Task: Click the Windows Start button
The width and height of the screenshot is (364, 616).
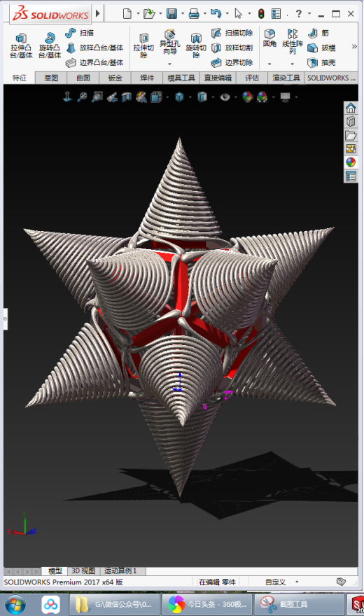Action: 15,605
